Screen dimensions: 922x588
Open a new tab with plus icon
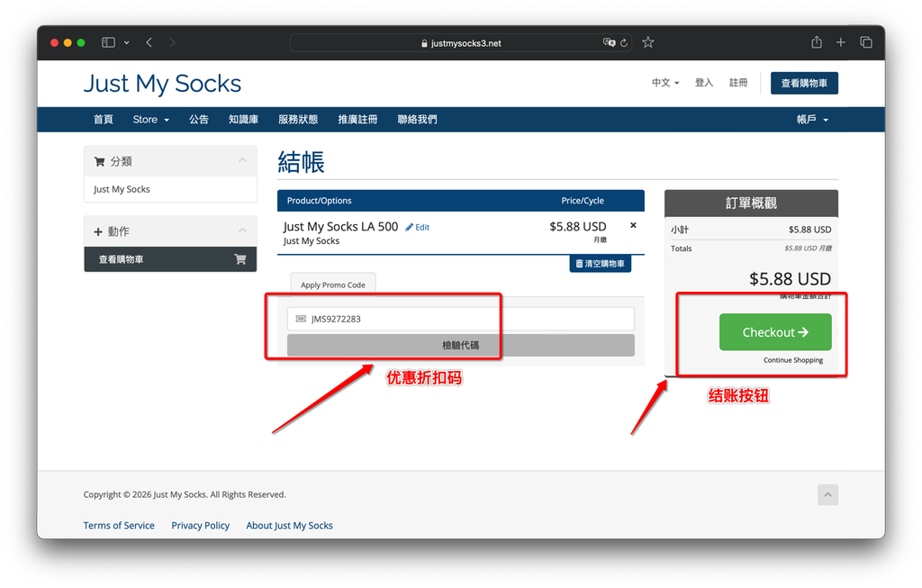coord(841,42)
